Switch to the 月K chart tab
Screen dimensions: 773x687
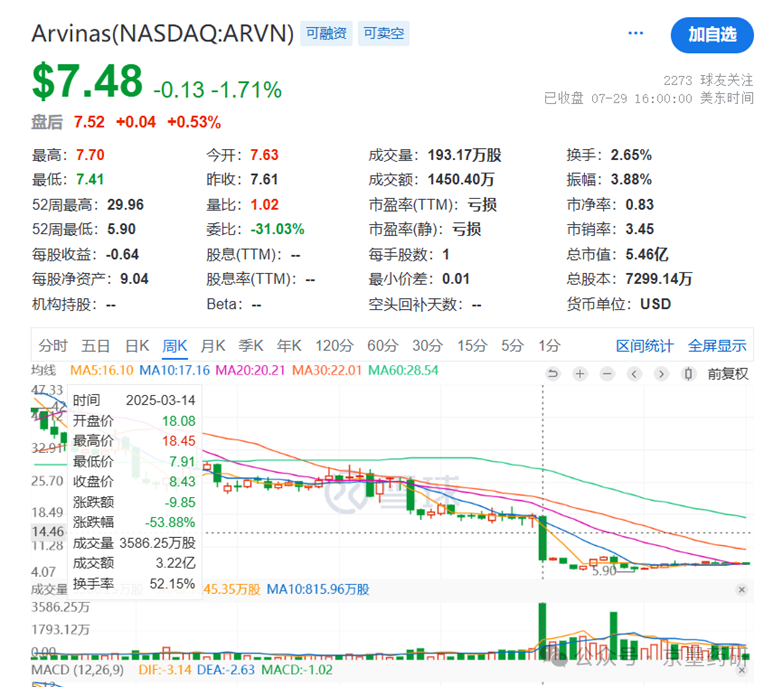click(x=213, y=345)
